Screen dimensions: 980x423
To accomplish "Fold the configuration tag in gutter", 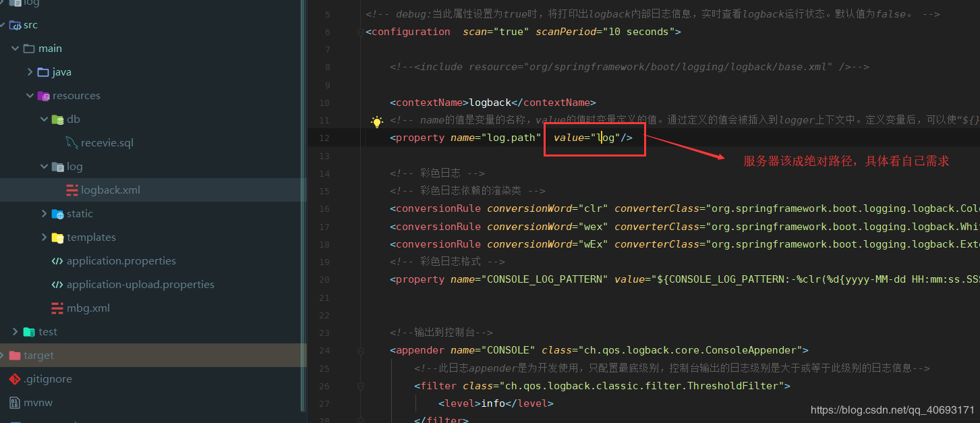I will click(x=361, y=32).
